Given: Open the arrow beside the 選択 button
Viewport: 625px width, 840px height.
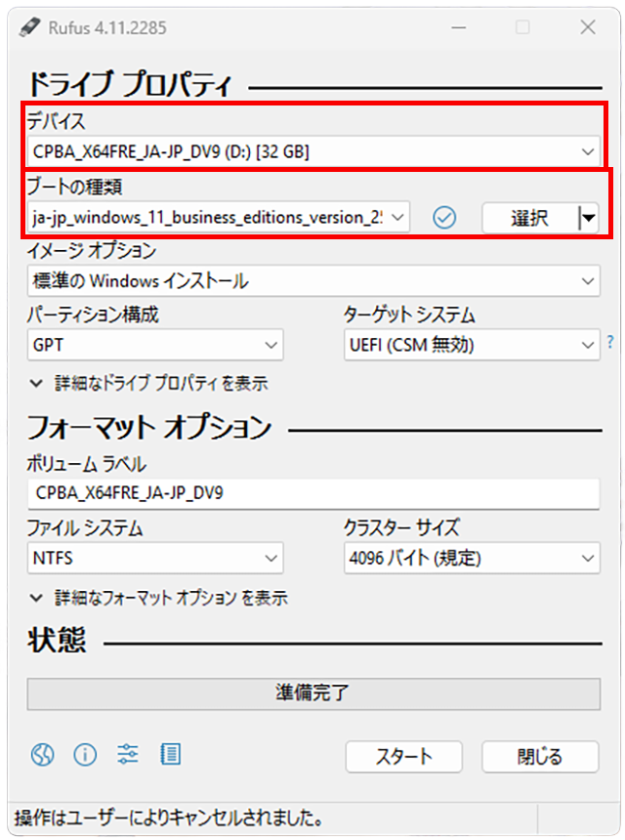Looking at the screenshot, I should [589, 218].
